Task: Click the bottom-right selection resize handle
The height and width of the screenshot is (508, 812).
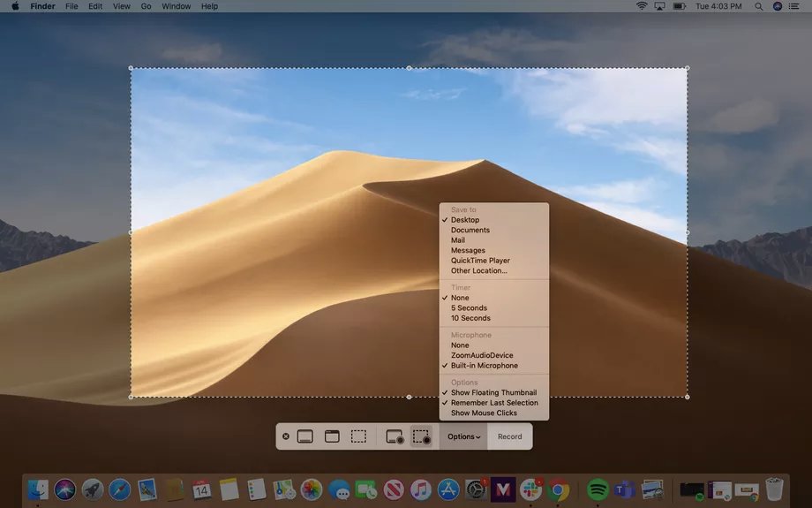Action: point(688,397)
